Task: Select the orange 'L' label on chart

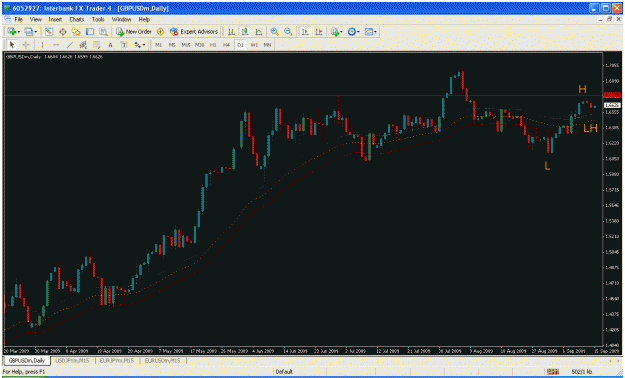Action: 547,166
